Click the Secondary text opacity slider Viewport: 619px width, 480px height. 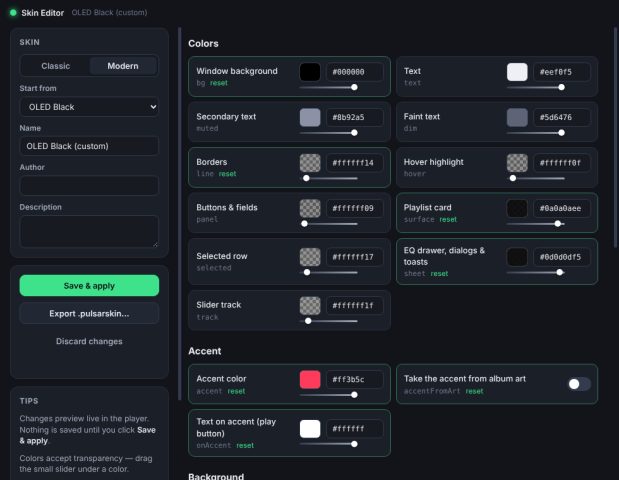click(x=328, y=133)
